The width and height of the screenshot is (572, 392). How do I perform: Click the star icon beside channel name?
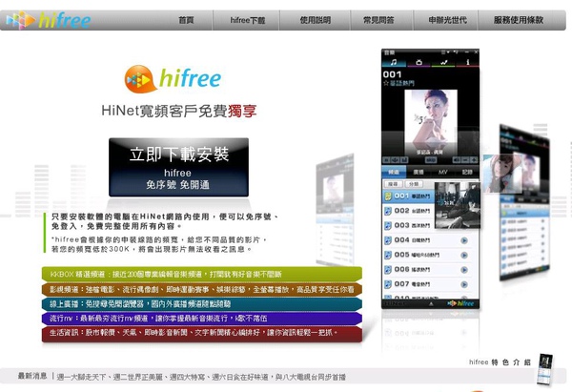[386, 83]
